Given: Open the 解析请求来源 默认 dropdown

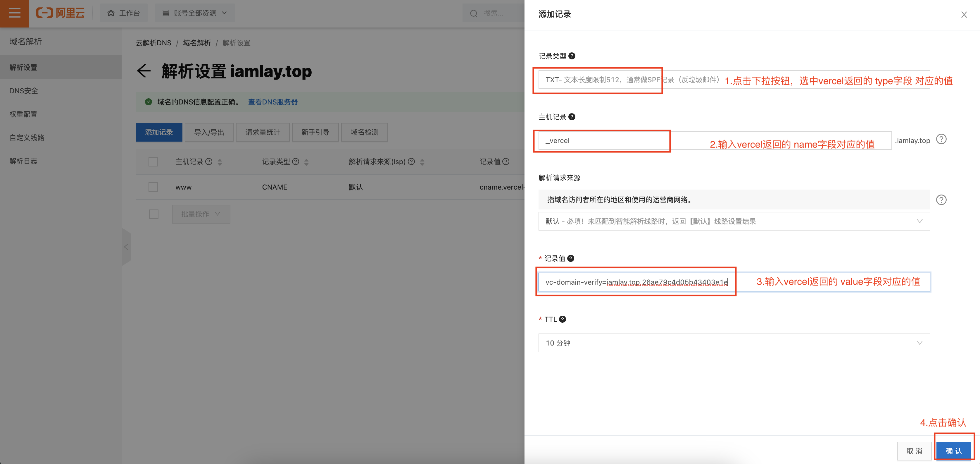Looking at the screenshot, I should (734, 221).
